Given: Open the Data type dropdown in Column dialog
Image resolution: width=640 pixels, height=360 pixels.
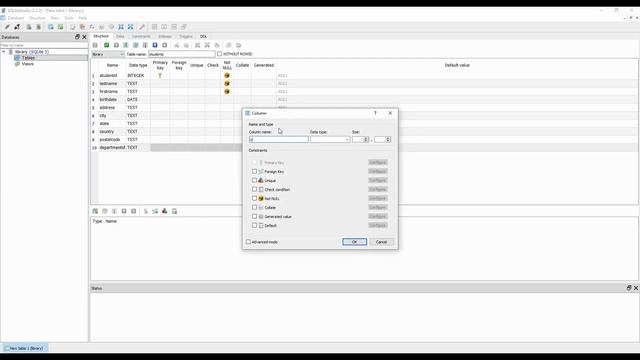Looking at the screenshot, I should pos(330,140).
